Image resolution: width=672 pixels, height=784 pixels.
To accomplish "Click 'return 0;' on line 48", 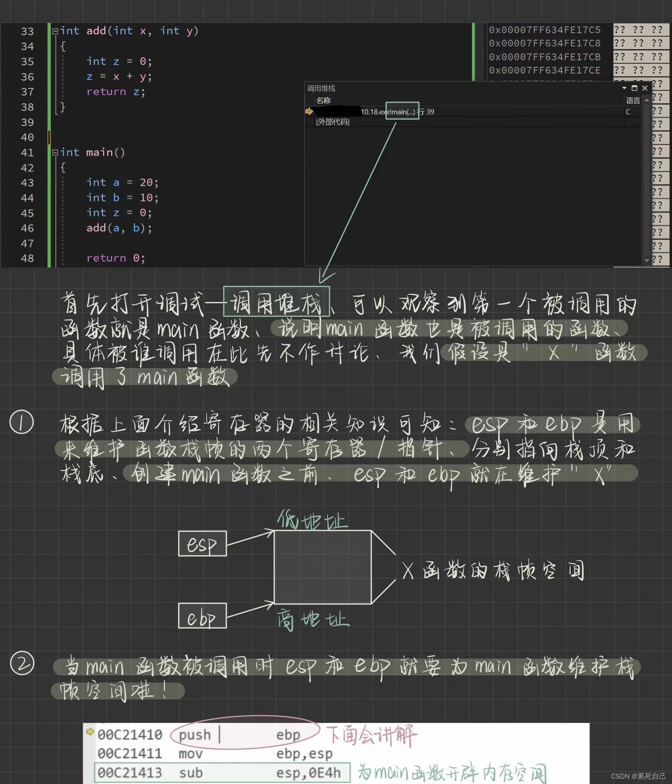I will pyautogui.click(x=116, y=258).
